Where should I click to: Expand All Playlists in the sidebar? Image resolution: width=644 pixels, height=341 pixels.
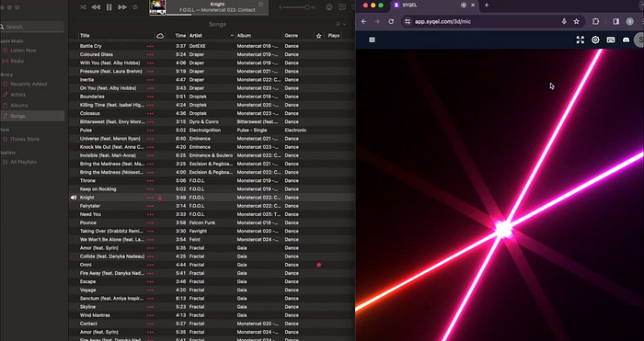pyautogui.click(x=23, y=162)
